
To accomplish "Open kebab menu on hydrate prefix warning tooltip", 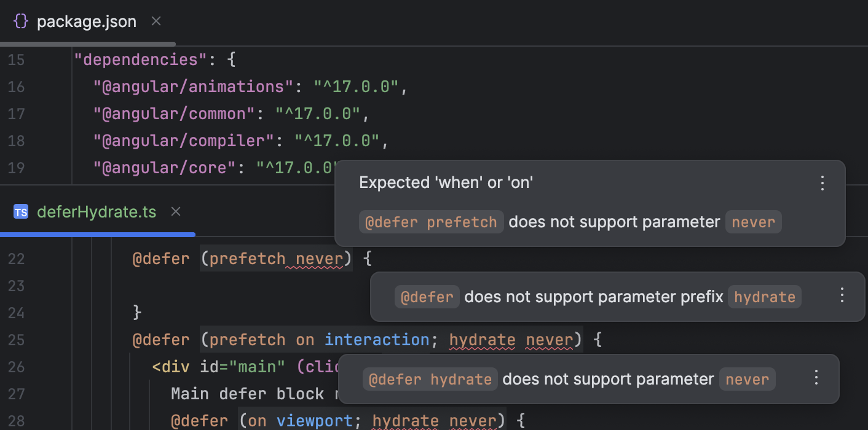I will pyautogui.click(x=842, y=295).
